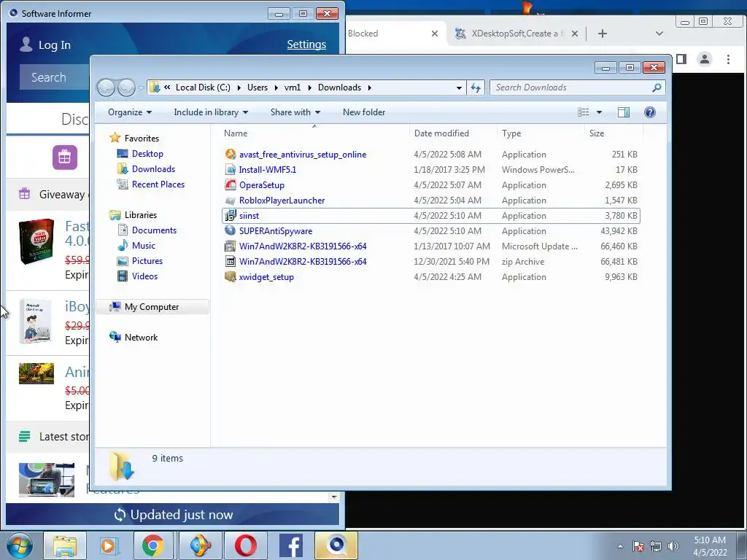Select the Win7AndW2K8R2 zip archive icon

pos(231,262)
